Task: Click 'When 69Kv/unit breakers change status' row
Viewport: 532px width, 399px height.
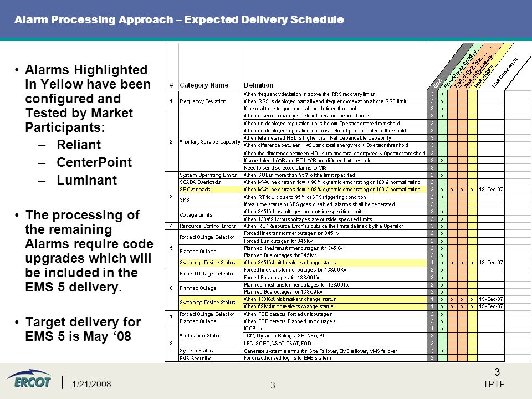Action: 335,306
